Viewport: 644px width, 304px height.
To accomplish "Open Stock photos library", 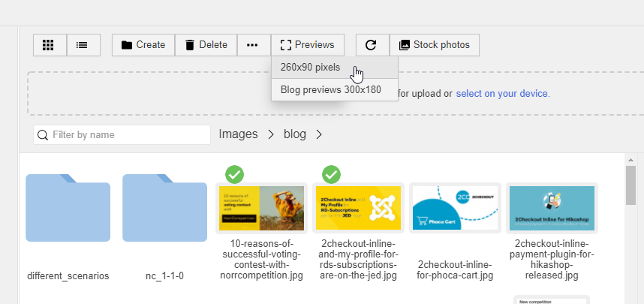I will point(434,45).
